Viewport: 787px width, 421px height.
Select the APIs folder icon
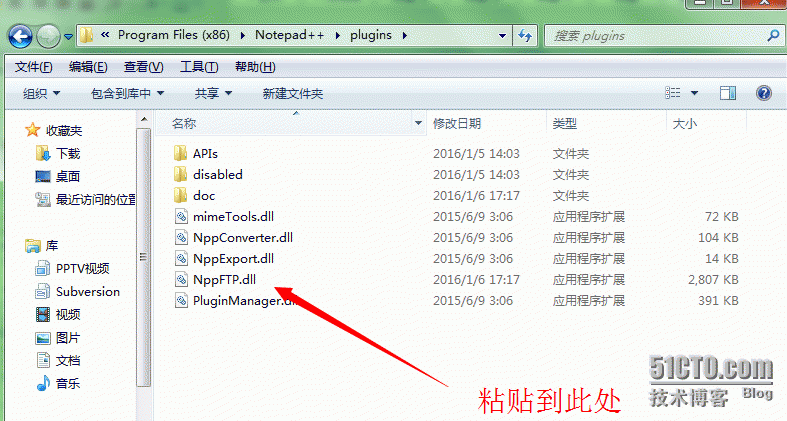click(x=180, y=153)
